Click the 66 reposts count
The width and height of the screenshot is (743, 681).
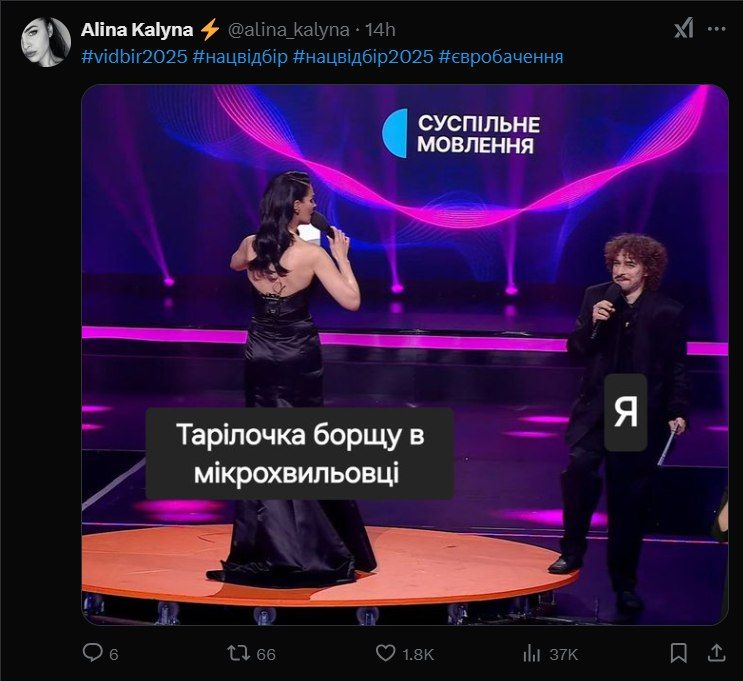point(266,654)
